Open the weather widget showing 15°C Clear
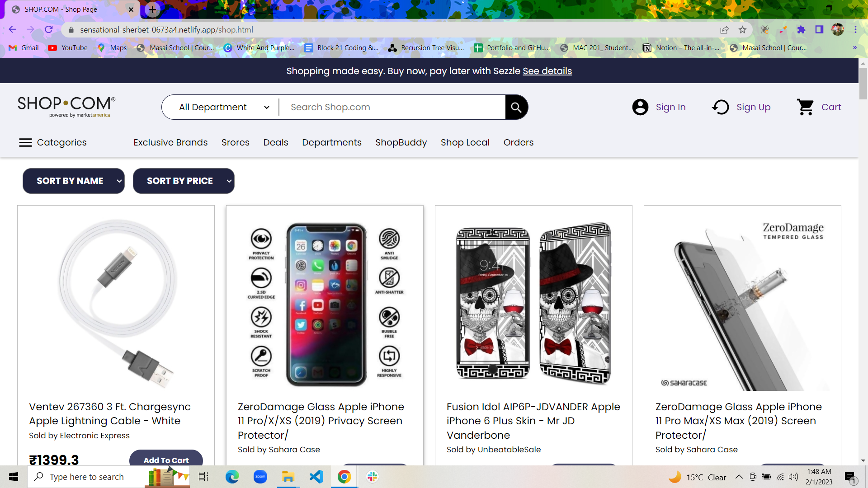868x488 pixels. pos(698,477)
